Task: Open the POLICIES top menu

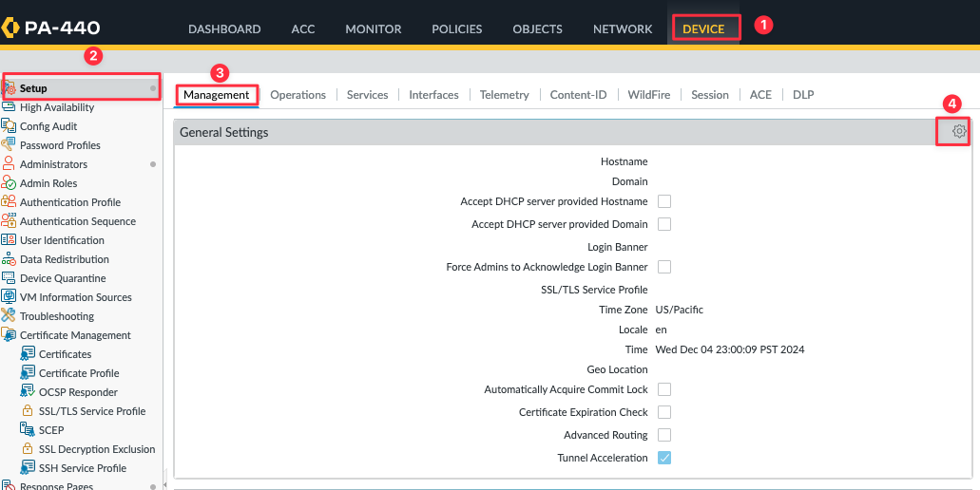Action: (x=457, y=28)
